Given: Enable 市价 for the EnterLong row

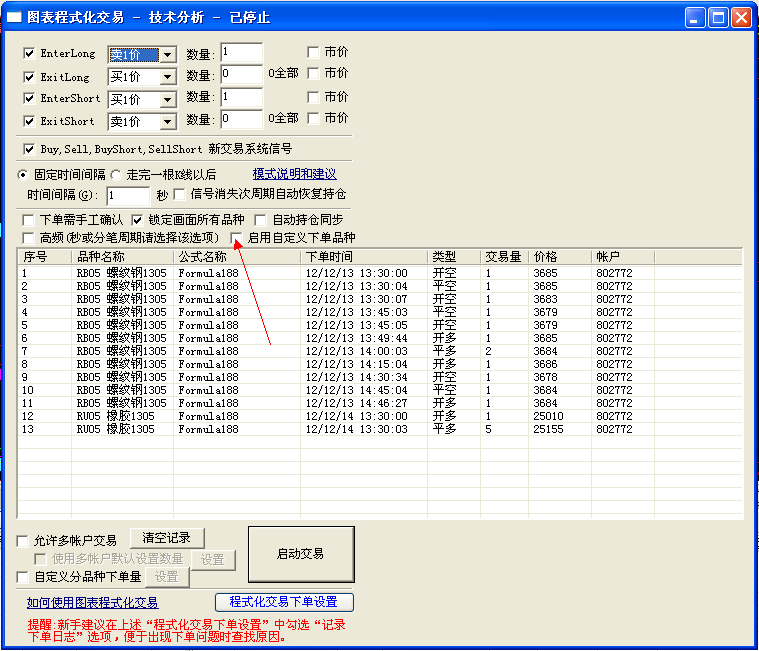Looking at the screenshot, I should coord(313,52).
